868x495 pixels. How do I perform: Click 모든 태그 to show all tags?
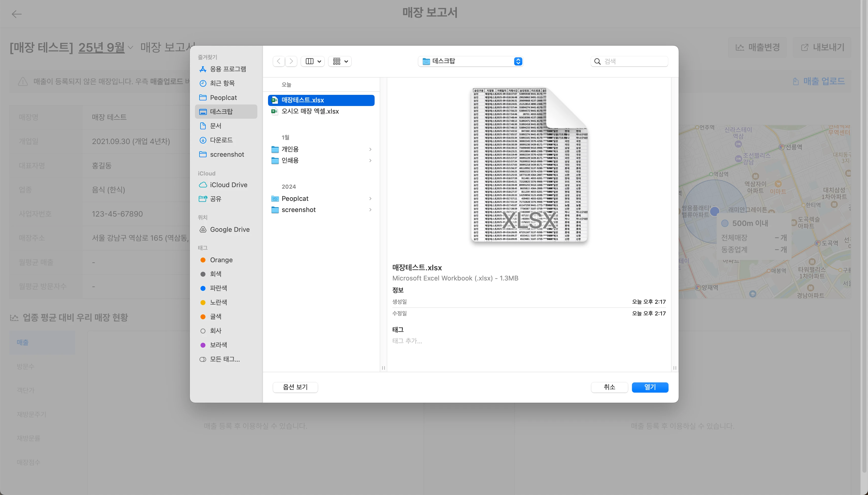224,359
